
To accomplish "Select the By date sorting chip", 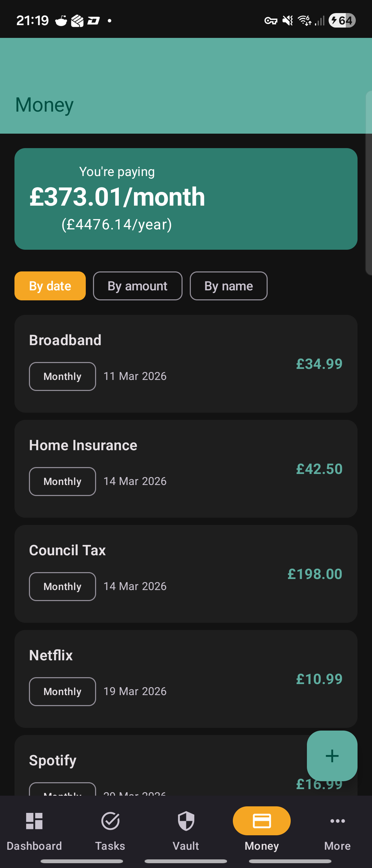I will coord(50,286).
